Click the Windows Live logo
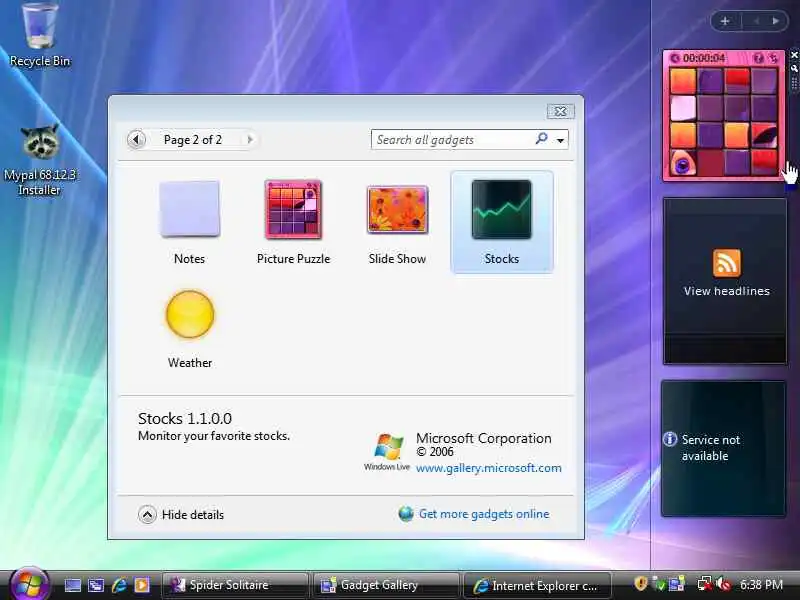The image size is (800, 600). 388,452
